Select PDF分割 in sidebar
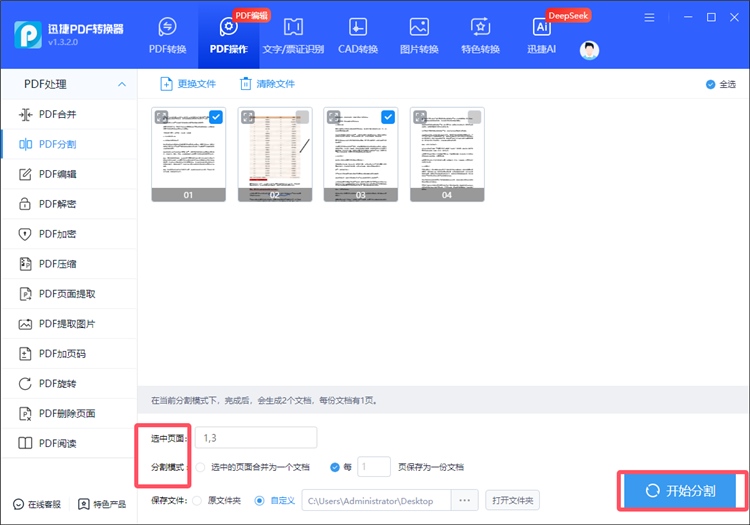 [x=69, y=144]
